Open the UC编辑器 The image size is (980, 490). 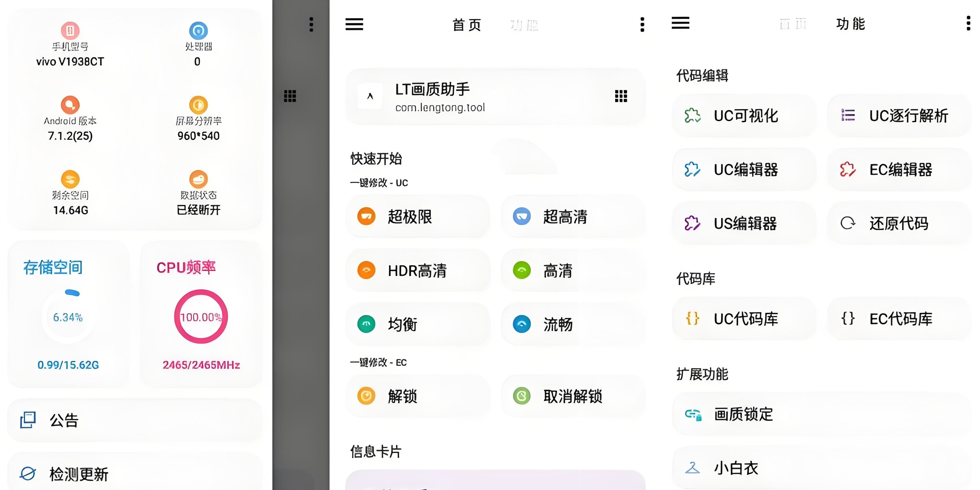[744, 169]
